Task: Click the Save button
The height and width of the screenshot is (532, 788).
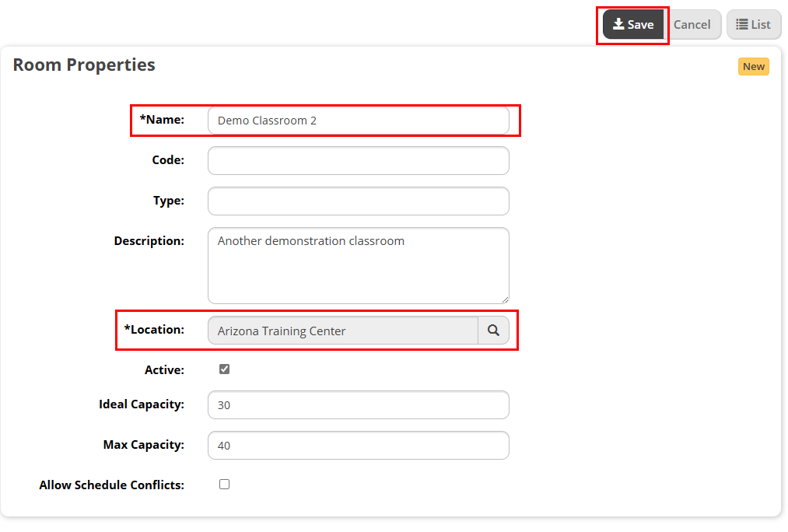Action: [x=633, y=25]
